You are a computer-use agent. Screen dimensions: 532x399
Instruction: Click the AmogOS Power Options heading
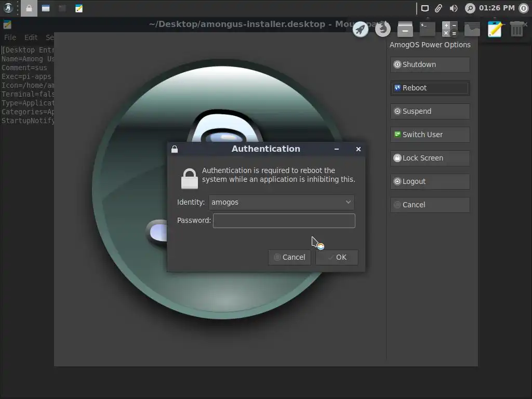430,45
